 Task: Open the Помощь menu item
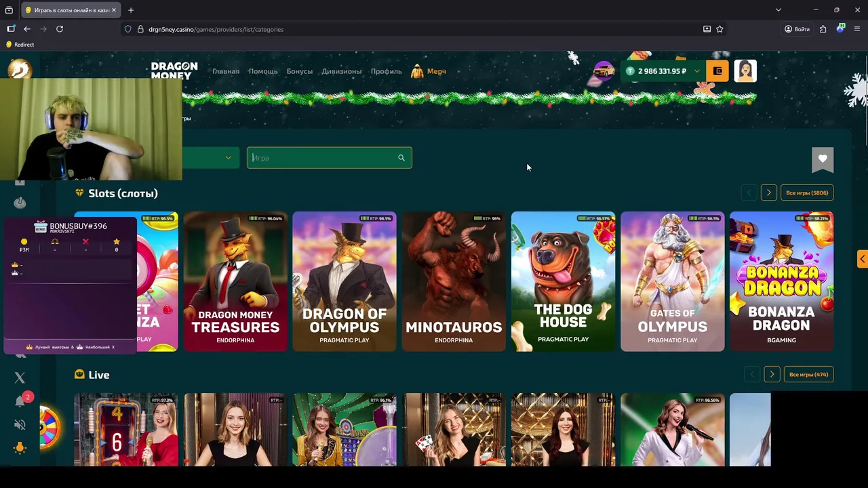[263, 71]
